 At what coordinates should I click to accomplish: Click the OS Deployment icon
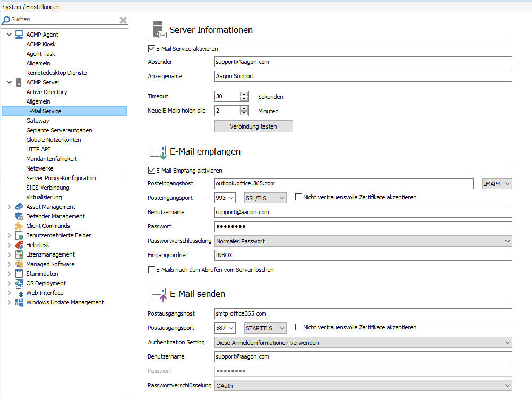coord(19,283)
